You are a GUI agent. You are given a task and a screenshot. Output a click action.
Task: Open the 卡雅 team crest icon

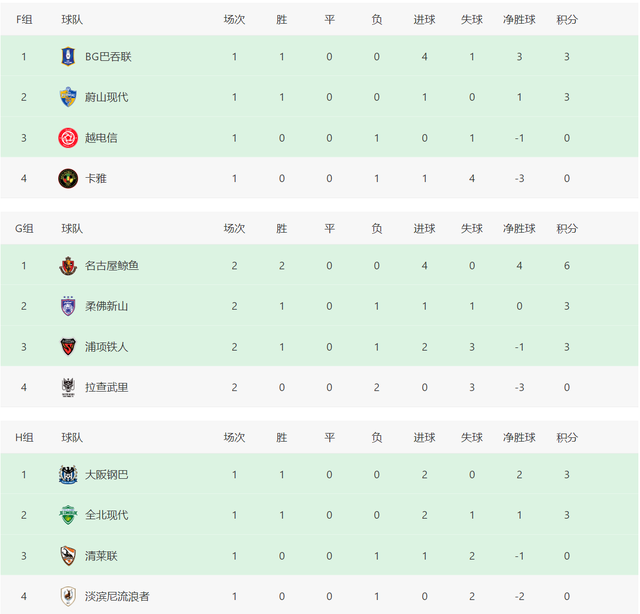68,178
